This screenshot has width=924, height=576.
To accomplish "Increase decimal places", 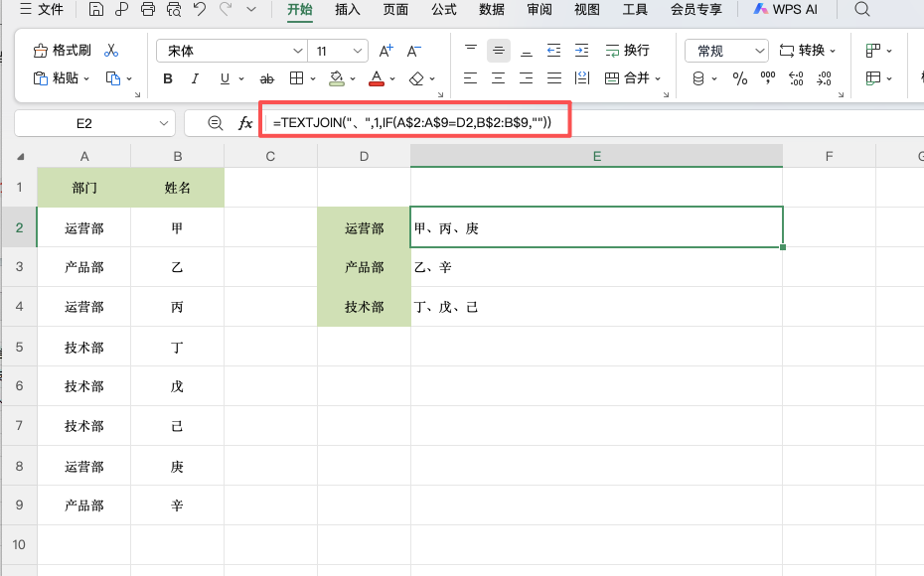I will [796, 78].
